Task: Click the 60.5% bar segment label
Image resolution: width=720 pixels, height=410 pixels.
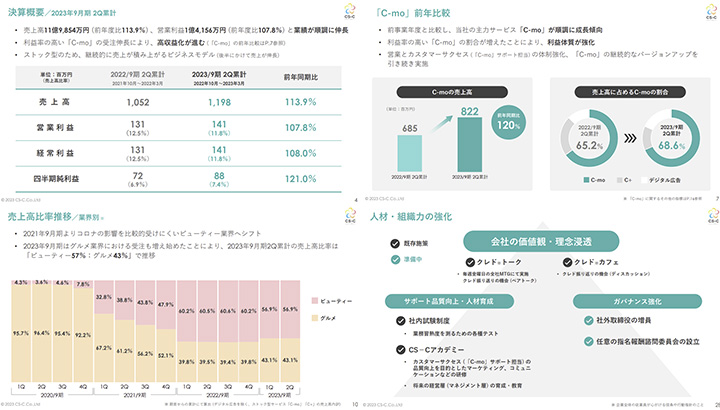Action: [x=207, y=311]
